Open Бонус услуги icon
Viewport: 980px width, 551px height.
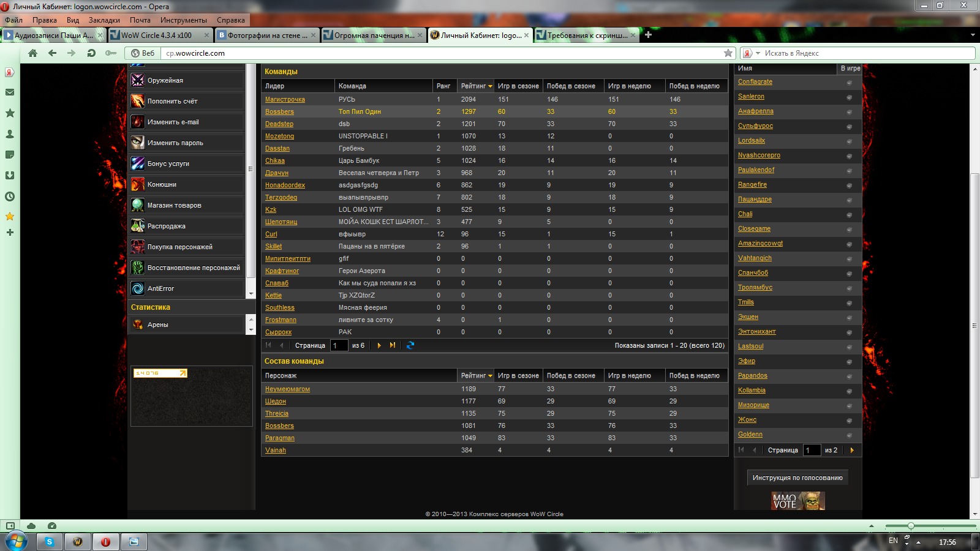[138, 163]
